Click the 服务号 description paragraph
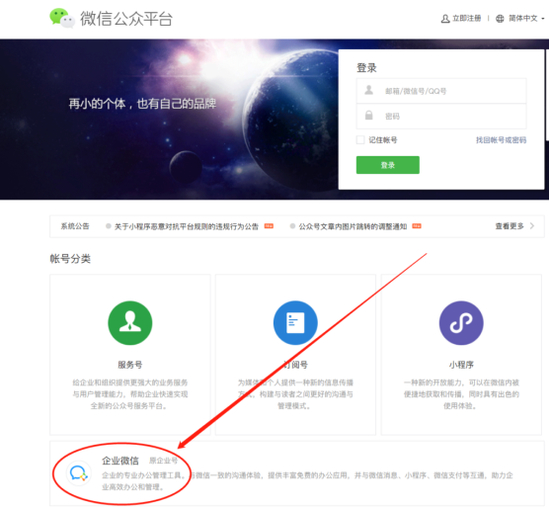Viewport: 550px width, 508px height. [x=130, y=394]
